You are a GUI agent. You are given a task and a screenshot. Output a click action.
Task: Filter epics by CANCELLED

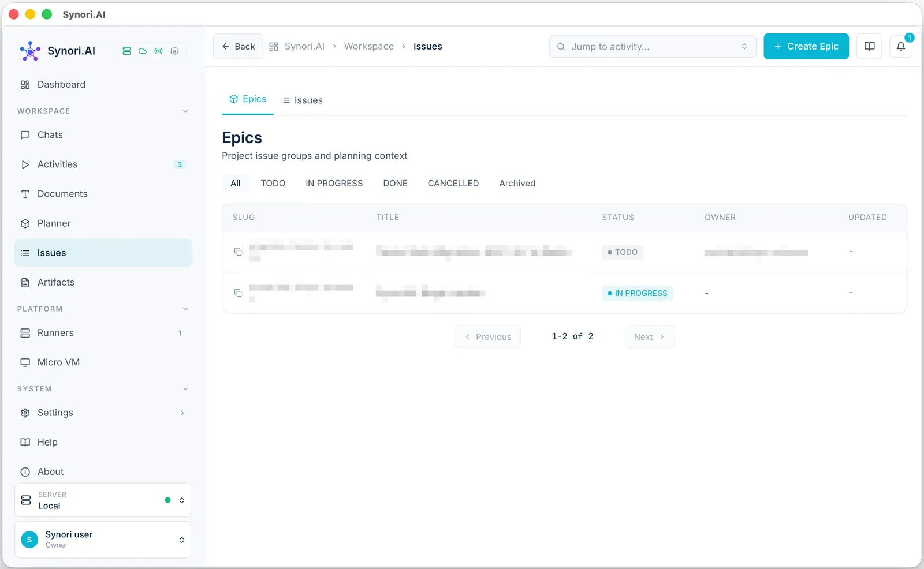coord(453,184)
